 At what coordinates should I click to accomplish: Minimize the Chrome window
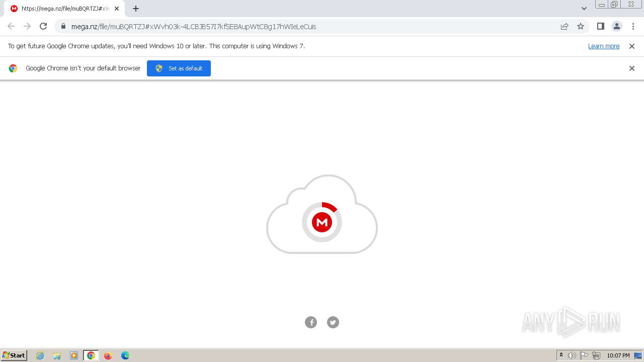(602, 5)
